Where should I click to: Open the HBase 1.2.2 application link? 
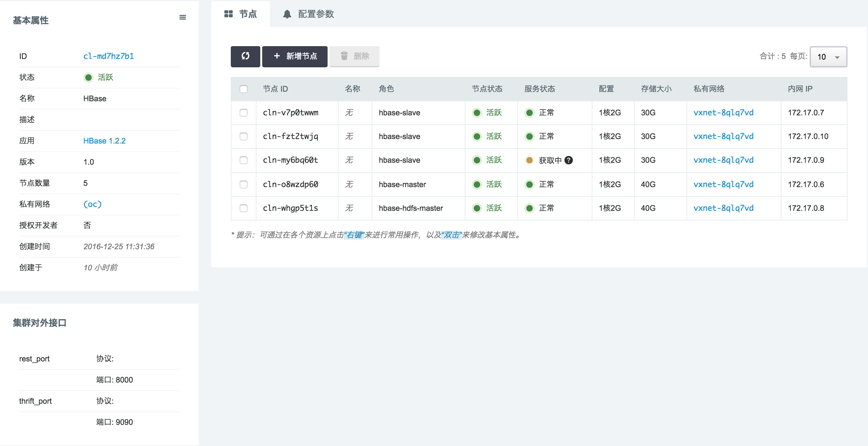pos(104,141)
